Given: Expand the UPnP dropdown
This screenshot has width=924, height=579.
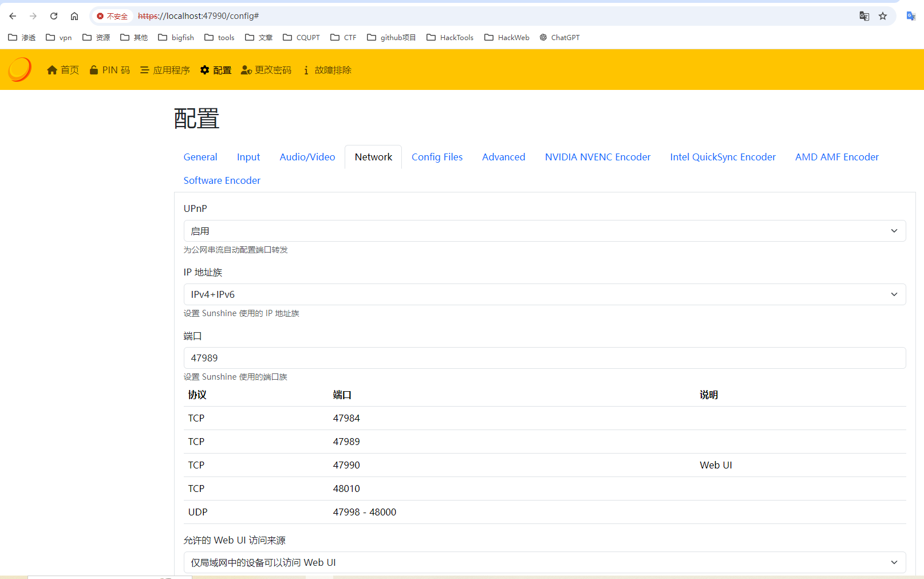Looking at the screenshot, I should point(544,231).
